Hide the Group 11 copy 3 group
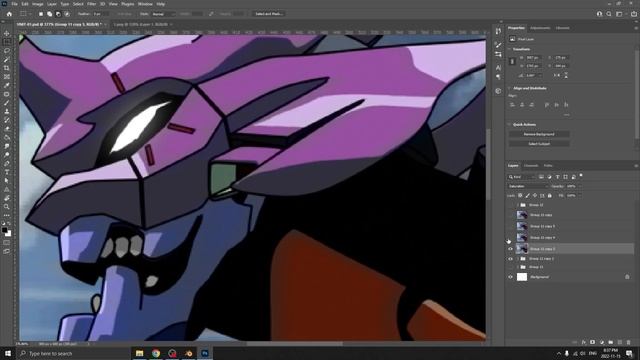 [x=510, y=259]
